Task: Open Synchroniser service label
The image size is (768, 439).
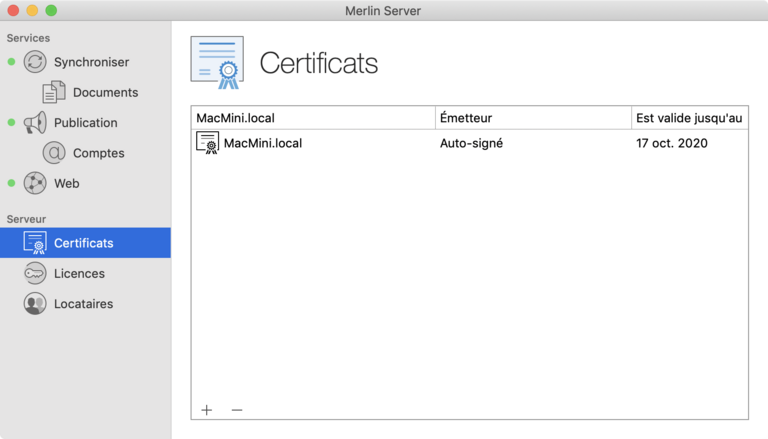Action: pyautogui.click(x=91, y=62)
